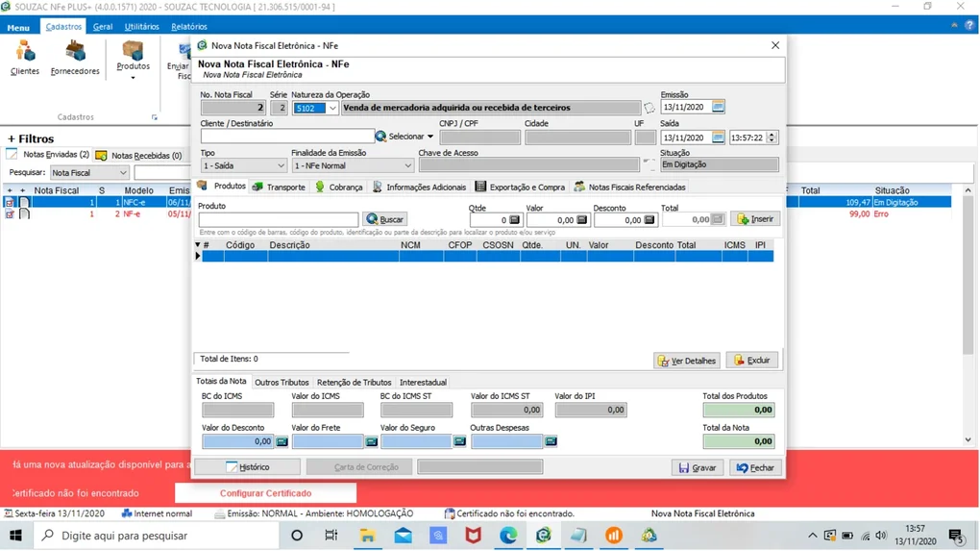Open the Informações Adicionais tab
The image size is (980, 551).
tap(419, 187)
